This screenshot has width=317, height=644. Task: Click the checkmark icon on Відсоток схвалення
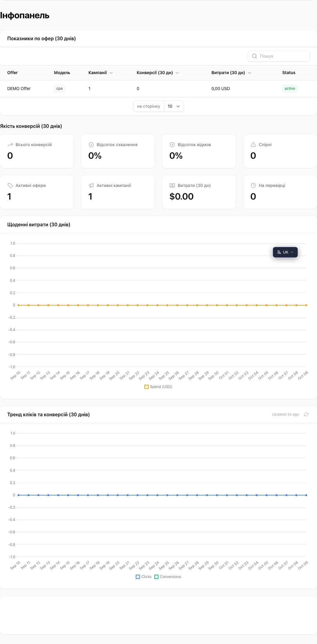click(91, 145)
